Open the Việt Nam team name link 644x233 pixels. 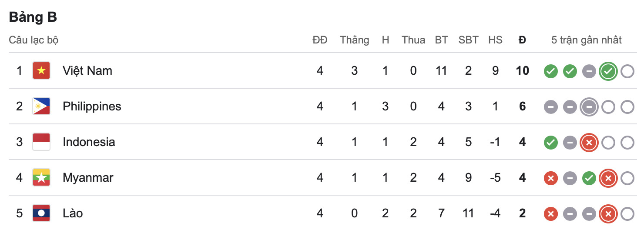click(x=87, y=71)
